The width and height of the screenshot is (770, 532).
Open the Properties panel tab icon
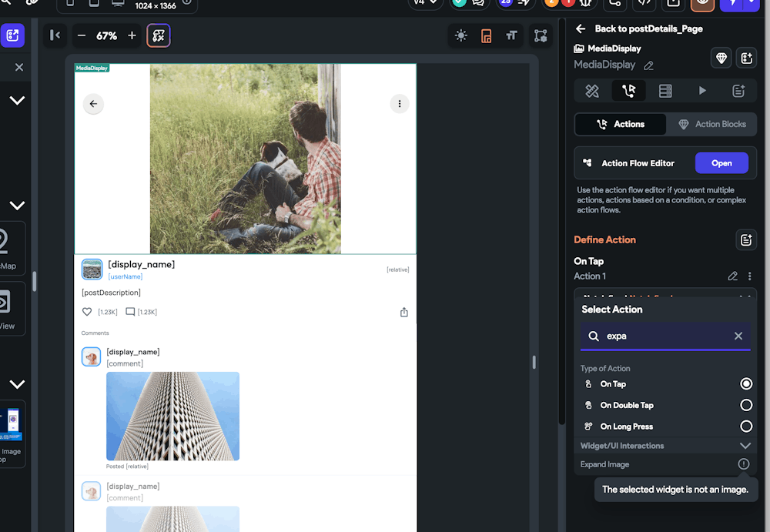(x=591, y=91)
